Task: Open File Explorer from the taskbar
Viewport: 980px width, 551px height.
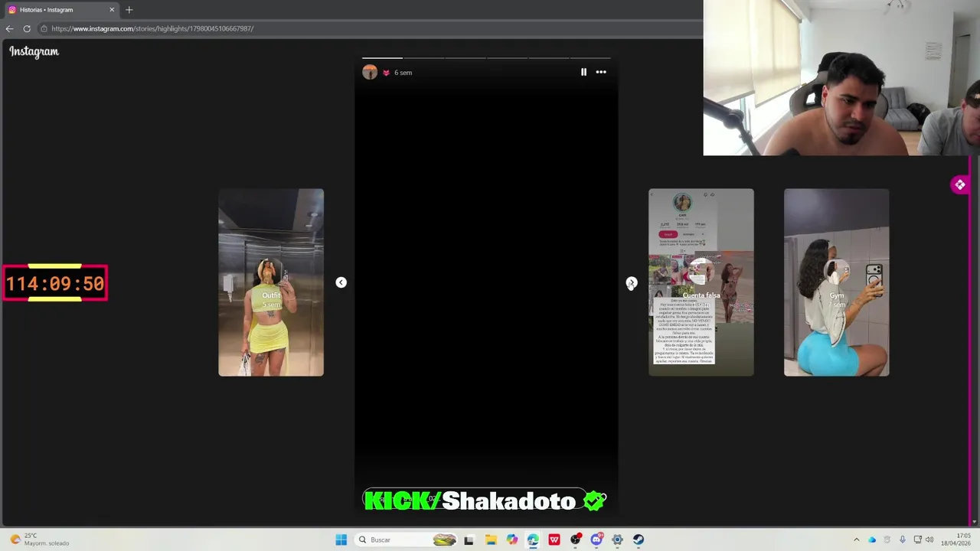Action: 491,540
